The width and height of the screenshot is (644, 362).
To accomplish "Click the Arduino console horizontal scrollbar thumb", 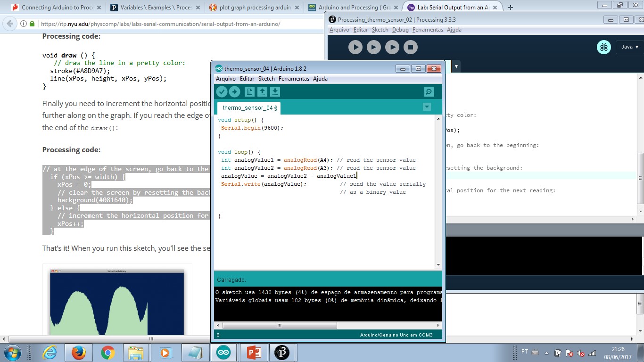I will (x=280, y=325).
